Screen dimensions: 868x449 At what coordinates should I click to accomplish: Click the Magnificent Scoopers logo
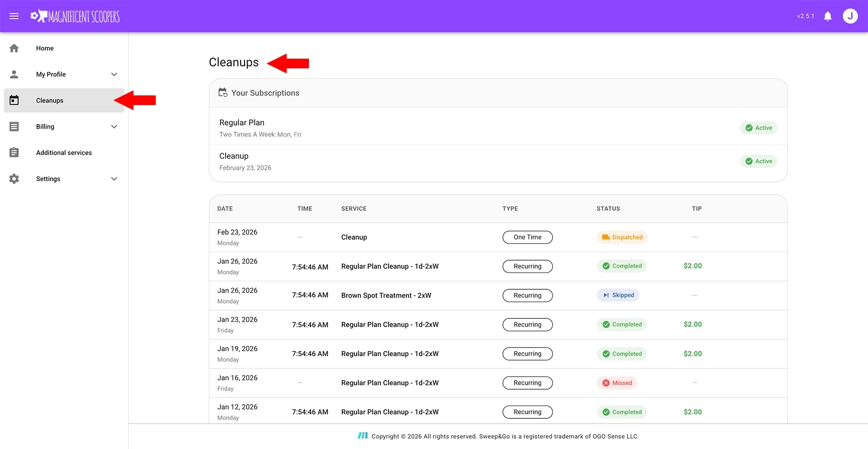pos(75,16)
